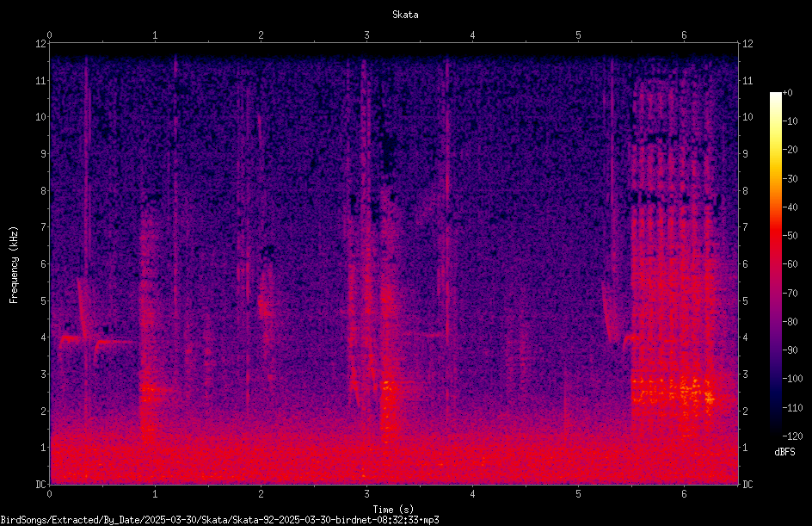812x526 pixels.
Task: Click the "-100" color scale label
Action: [x=792, y=379]
